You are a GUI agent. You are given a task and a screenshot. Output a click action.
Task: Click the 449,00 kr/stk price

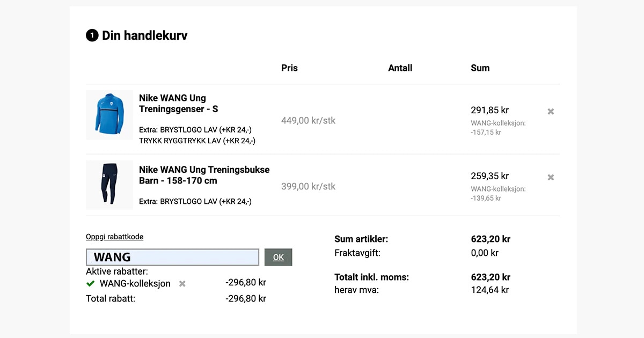tap(308, 120)
